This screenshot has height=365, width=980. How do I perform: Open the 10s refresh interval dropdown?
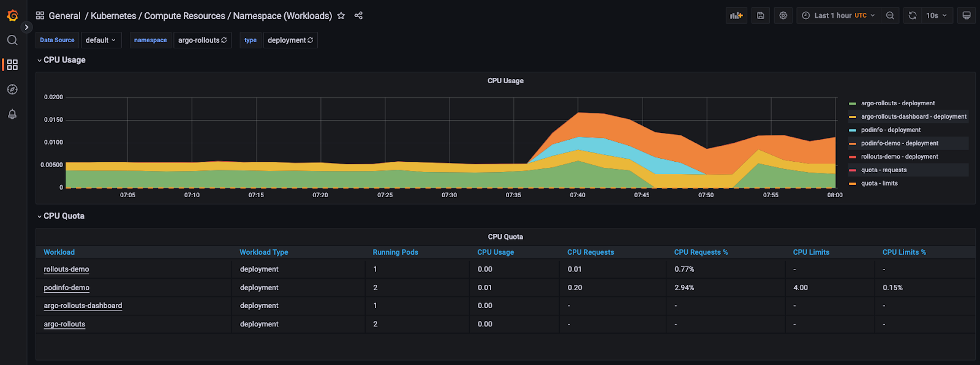pyautogui.click(x=937, y=15)
